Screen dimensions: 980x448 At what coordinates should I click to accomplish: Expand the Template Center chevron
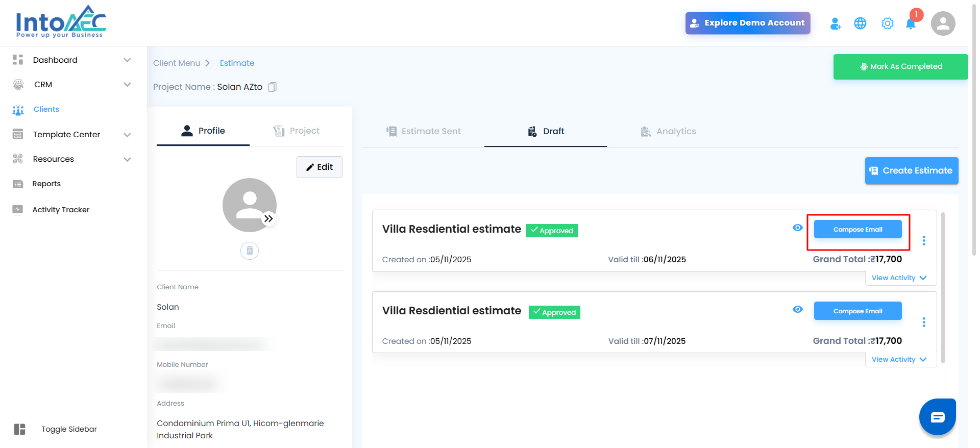click(128, 135)
